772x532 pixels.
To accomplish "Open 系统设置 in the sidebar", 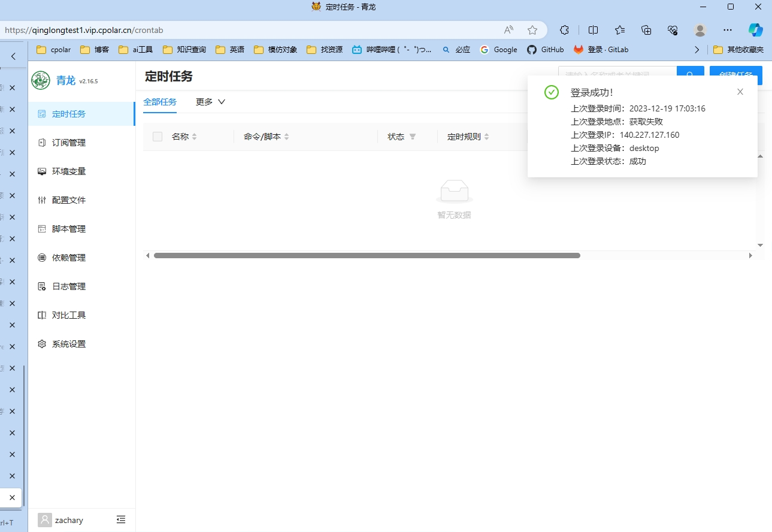I will (x=81, y=344).
